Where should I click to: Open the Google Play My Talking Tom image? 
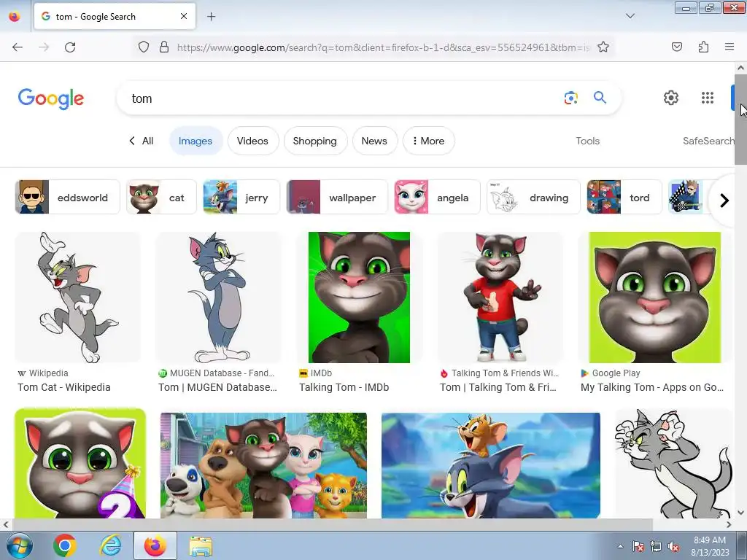click(x=655, y=297)
